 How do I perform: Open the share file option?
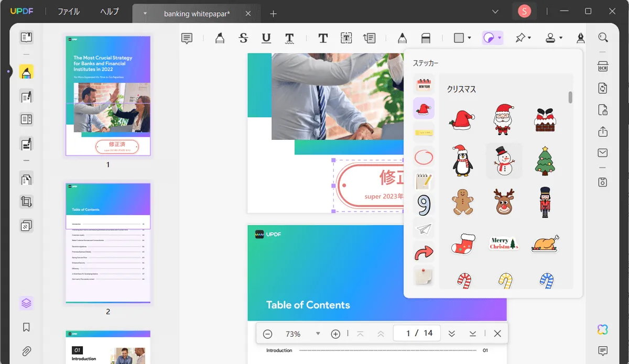[603, 131]
